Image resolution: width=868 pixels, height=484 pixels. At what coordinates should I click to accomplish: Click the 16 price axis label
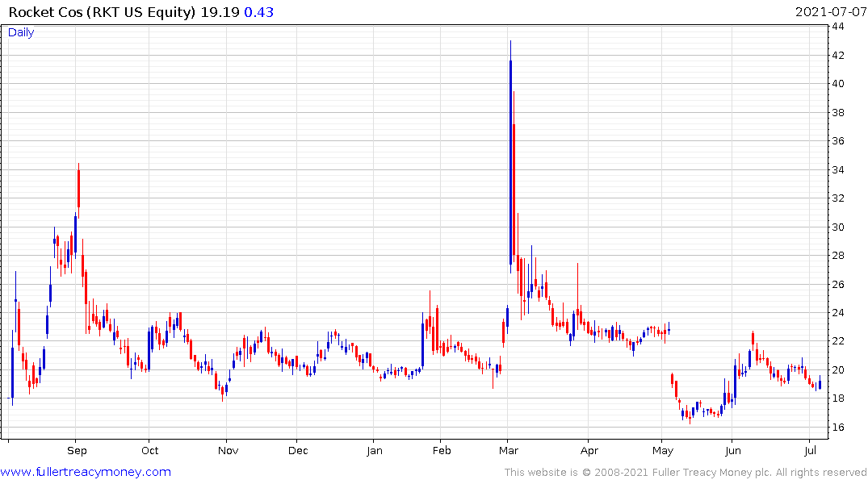pyautogui.click(x=837, y=427)
